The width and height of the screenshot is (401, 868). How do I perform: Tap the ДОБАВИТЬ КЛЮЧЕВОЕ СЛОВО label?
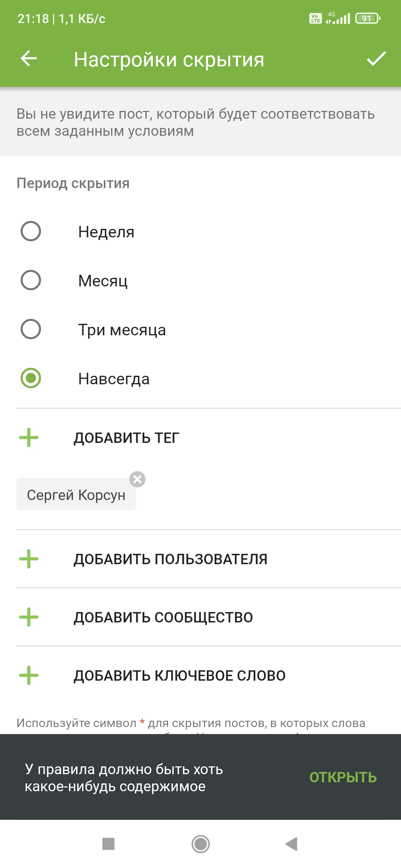pyautogui.click(x=179, y=676)
